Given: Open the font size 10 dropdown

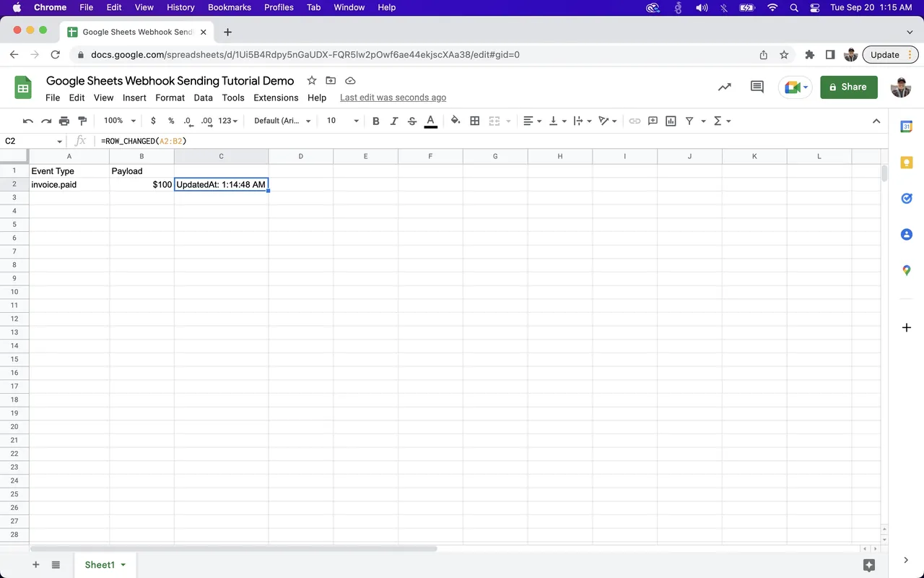Looking at the screenshot, I should coord(343,121).
